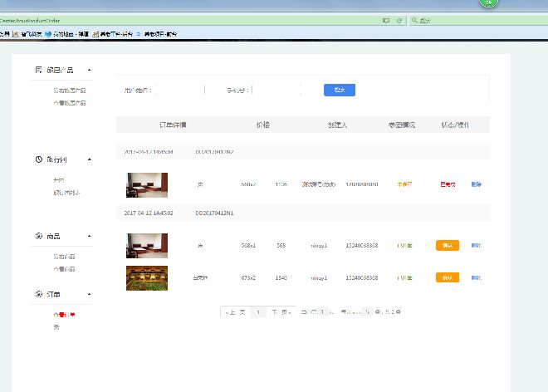
Task: Open the red highlighted item under 订单
Action: (x=63, y=315)
